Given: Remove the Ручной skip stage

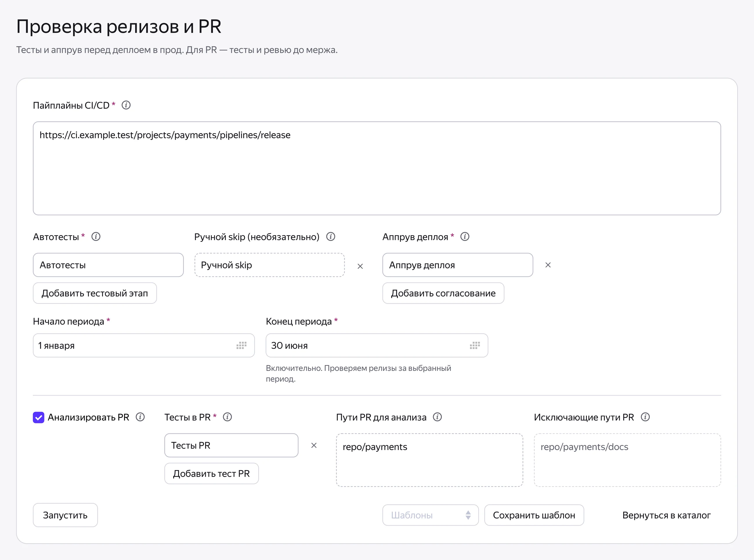Looking at the screenshot, I should pyautogui.click(x=360, y=267).
